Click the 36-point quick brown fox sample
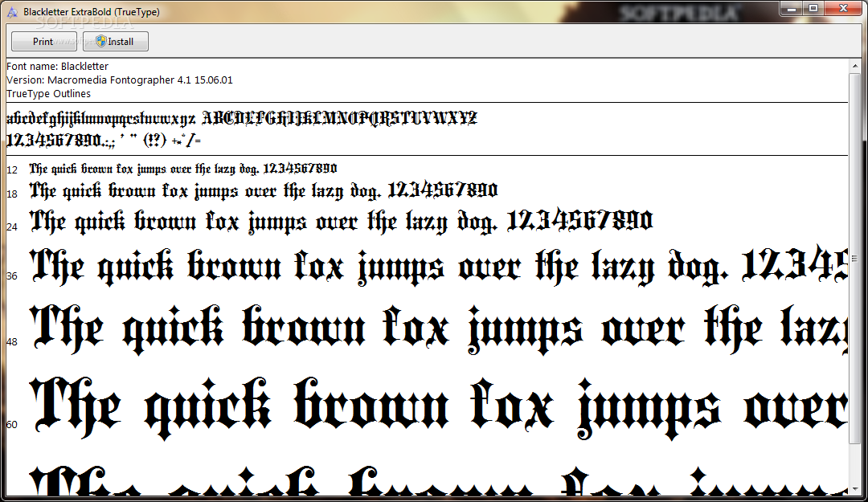The image size is (868, 502). tap(439, 267)
